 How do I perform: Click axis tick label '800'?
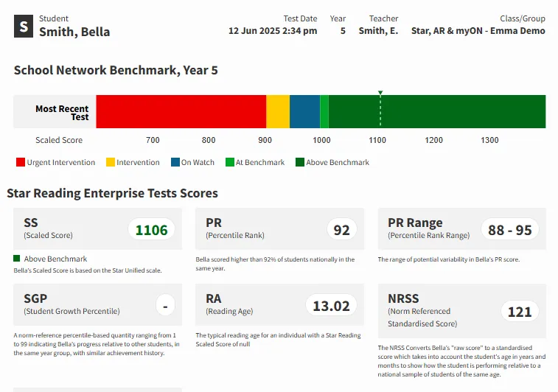coord(209,140)
